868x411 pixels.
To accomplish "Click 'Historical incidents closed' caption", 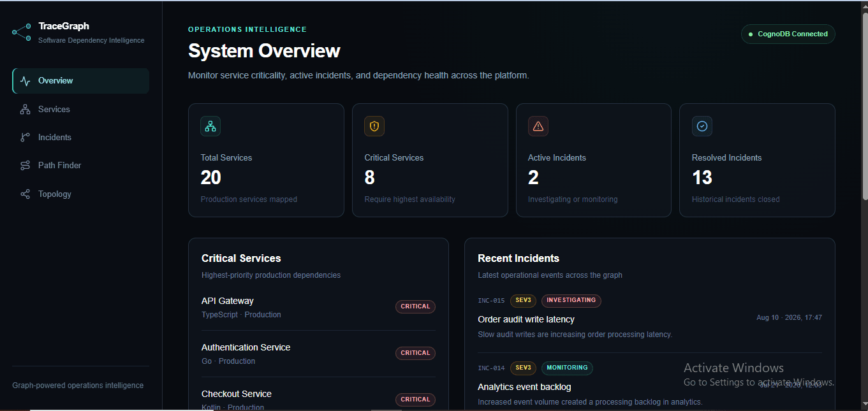I will coord(736,199).
